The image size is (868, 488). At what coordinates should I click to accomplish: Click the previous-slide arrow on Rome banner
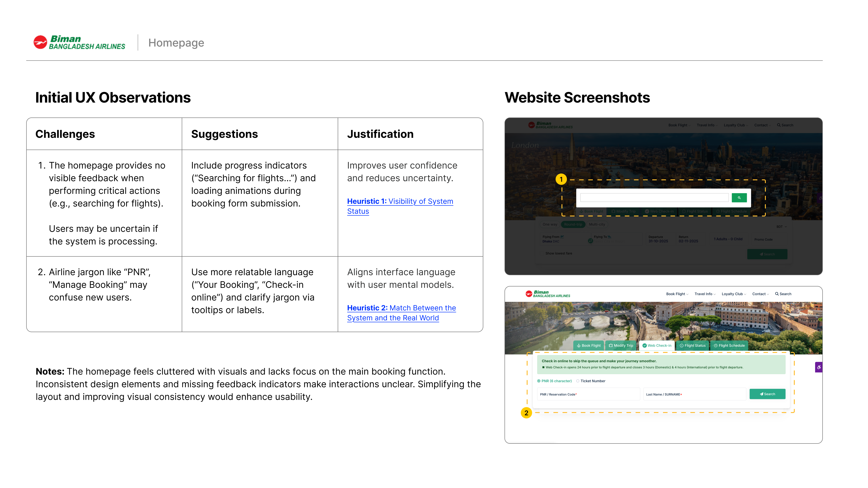pos(524,310)
